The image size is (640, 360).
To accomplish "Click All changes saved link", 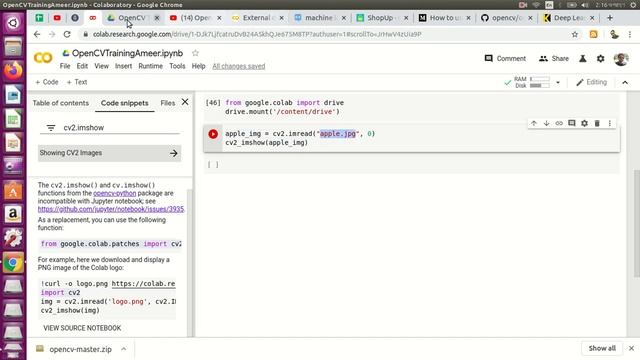I will (x=238, y=66).
